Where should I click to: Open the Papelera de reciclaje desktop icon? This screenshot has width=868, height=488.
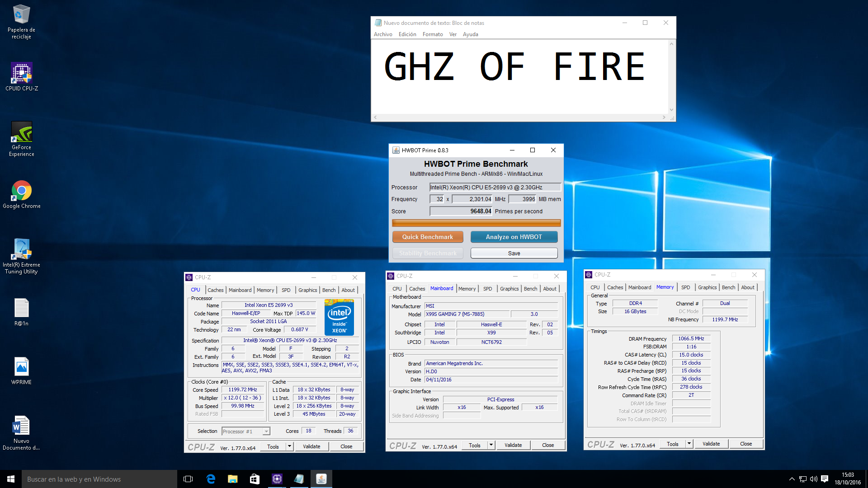21,22
